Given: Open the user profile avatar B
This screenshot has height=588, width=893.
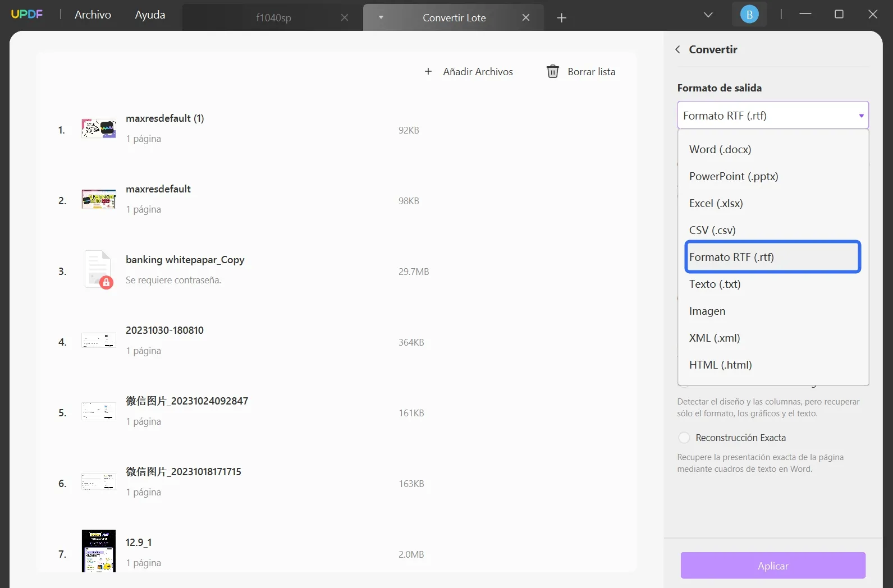Looking at the screenshot, I should tap(749, 15).
